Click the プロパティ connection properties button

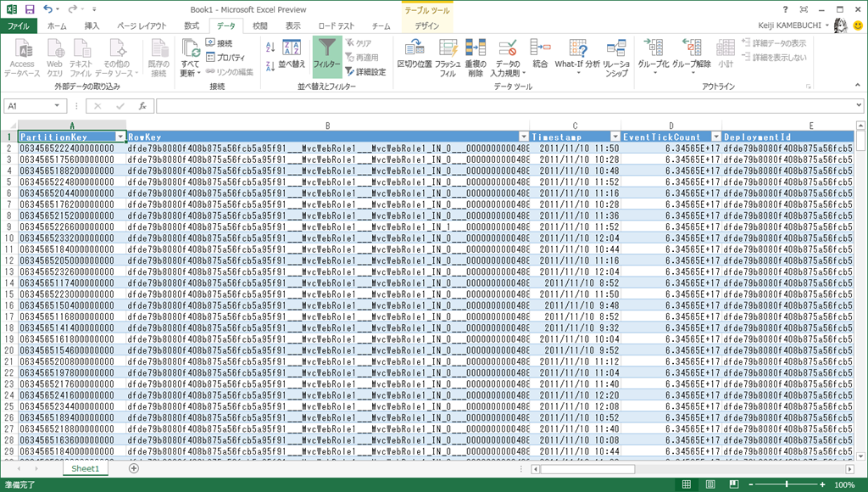pos(225,58)
